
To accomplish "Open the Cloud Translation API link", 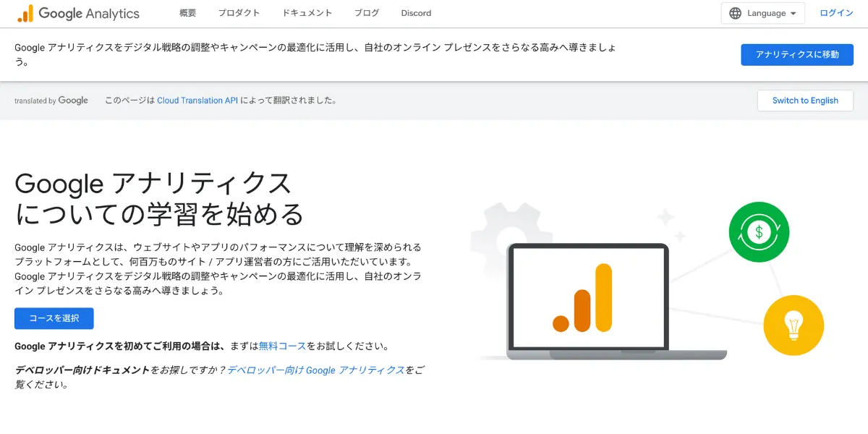I will [197, 101].
